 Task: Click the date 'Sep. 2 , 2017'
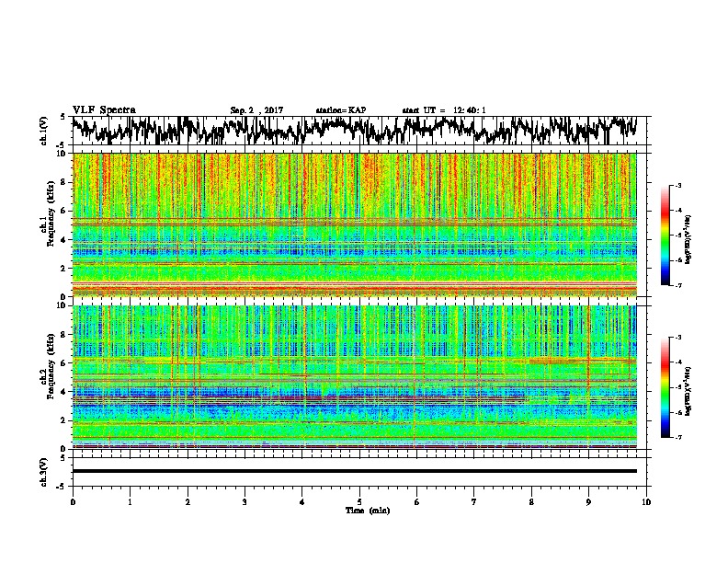(256, 110)
